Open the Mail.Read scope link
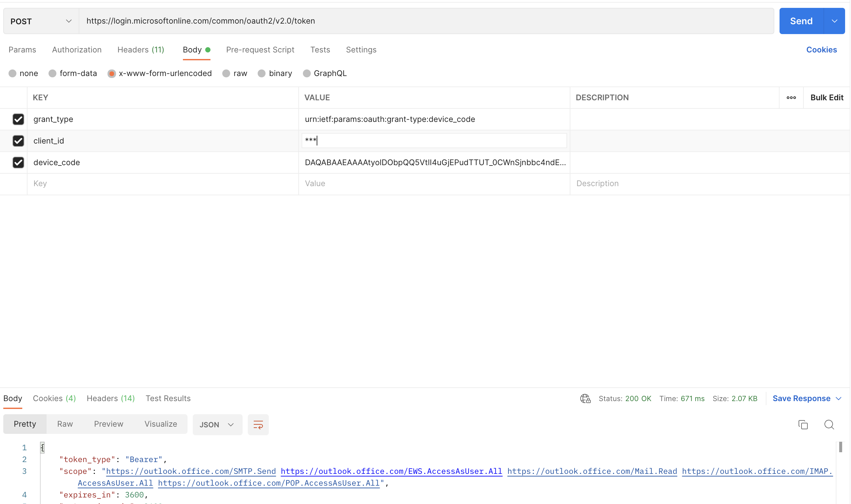The height and width of the screenshot is (504, 851). tap(592, 472)
